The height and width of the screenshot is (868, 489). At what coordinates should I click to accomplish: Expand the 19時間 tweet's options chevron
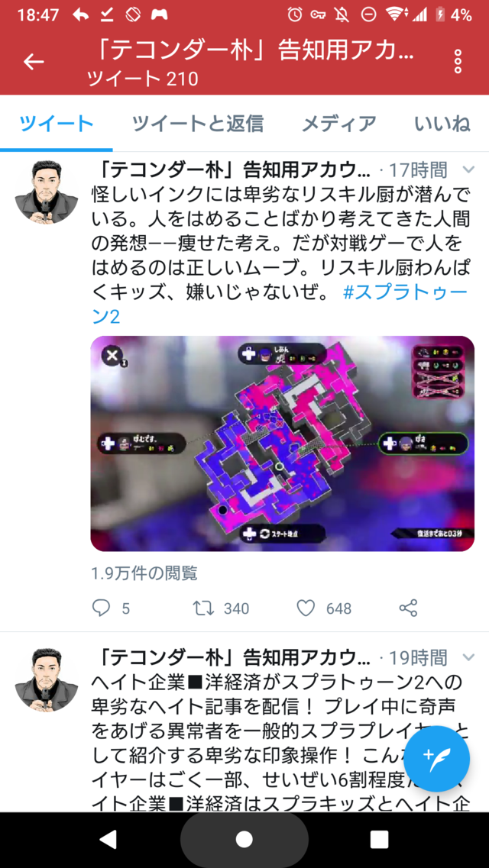(468, 657)
